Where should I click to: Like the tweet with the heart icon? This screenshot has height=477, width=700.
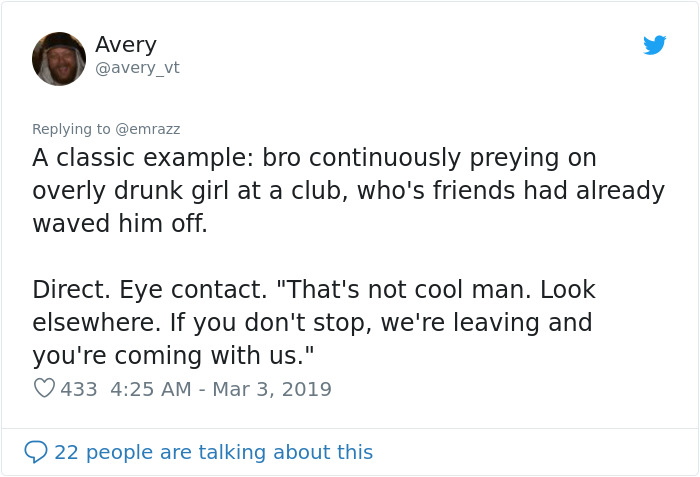click(44, 388)
